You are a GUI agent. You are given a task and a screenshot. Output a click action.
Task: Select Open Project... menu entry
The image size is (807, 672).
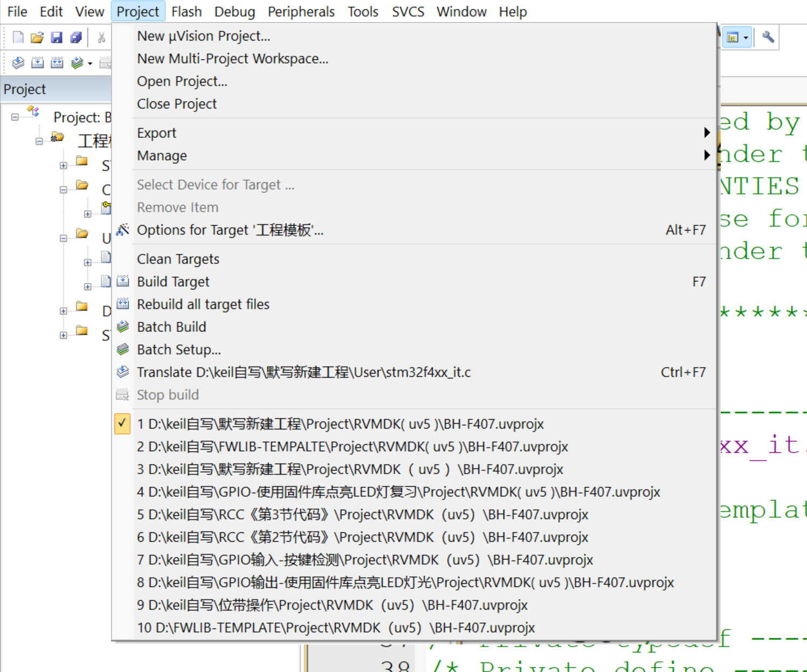(414, 81)
